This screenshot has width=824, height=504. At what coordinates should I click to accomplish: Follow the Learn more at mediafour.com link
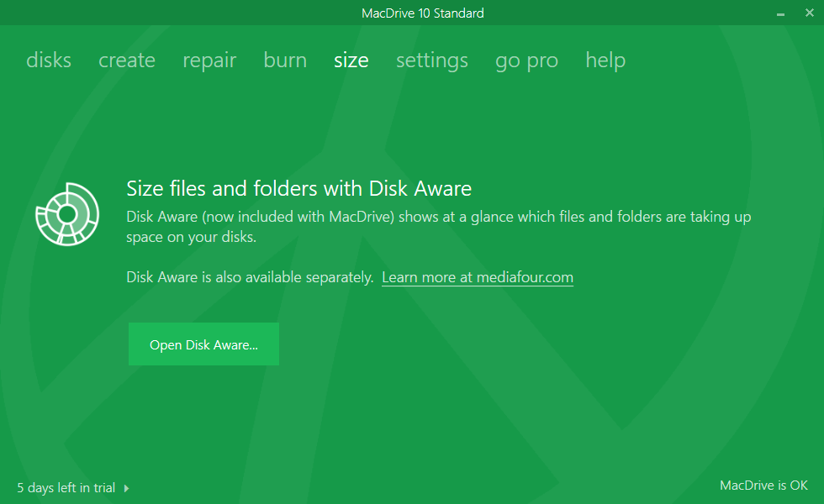478,277
